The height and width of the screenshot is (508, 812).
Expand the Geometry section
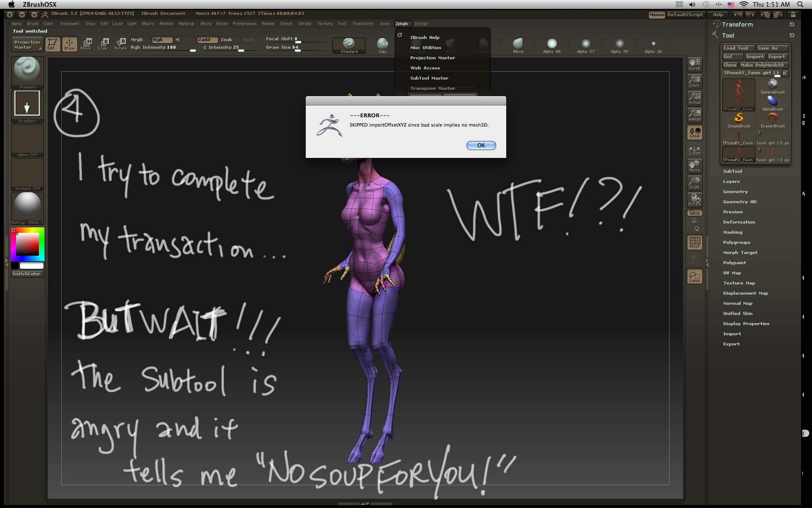[x=735, y=192]
